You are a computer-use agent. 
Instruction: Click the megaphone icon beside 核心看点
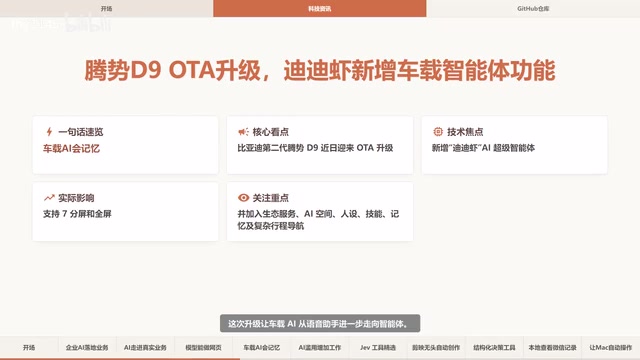[243, 131]
